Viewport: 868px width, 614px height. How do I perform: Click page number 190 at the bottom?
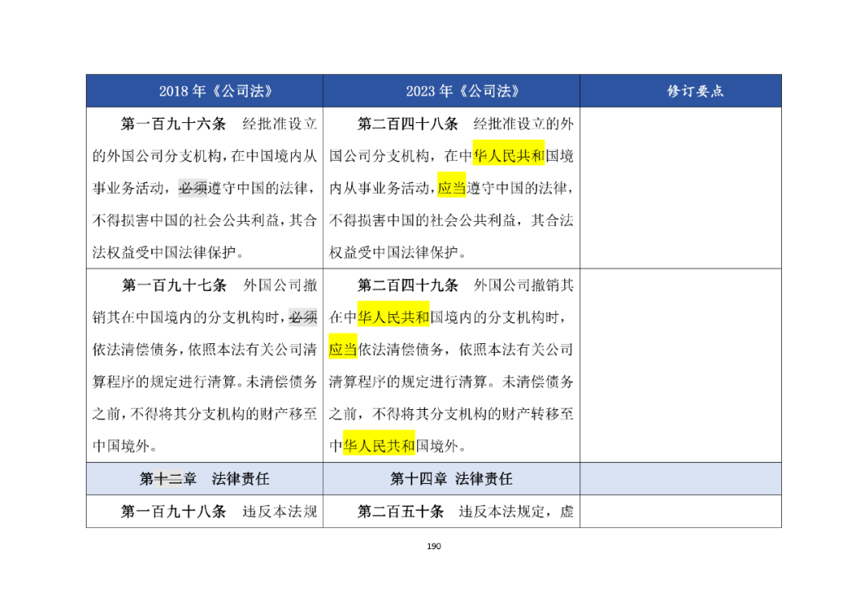pos(434,546)
